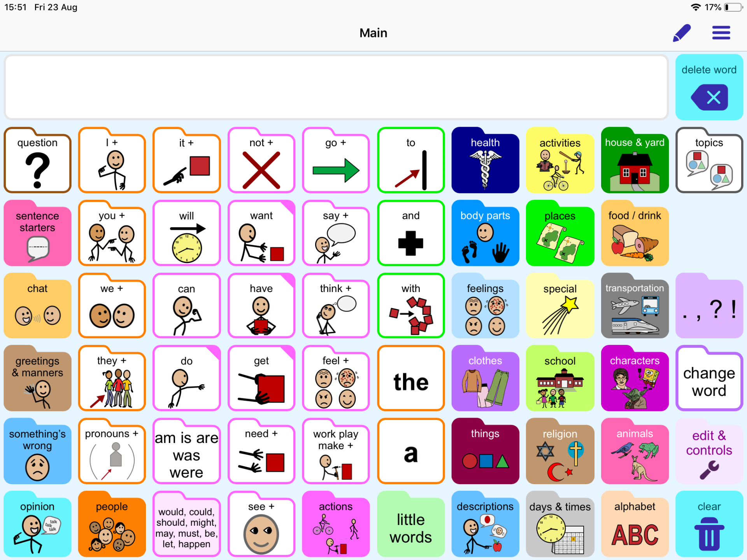The width and height of the screenshot is (747, 560).
Task: Click the text input field area
Action: pos(338,85)
